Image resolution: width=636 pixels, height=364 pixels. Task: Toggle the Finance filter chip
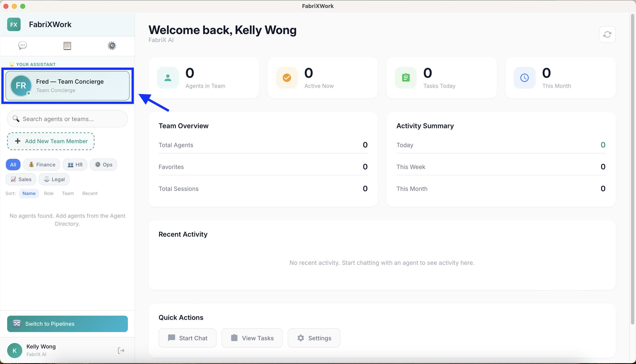coord(41,165)
